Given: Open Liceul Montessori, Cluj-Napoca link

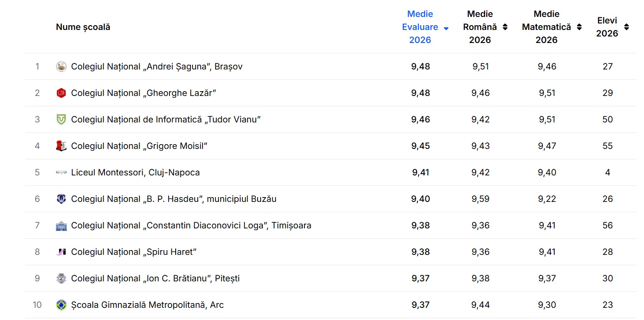Looking at the screenshot, I should 135,172.
